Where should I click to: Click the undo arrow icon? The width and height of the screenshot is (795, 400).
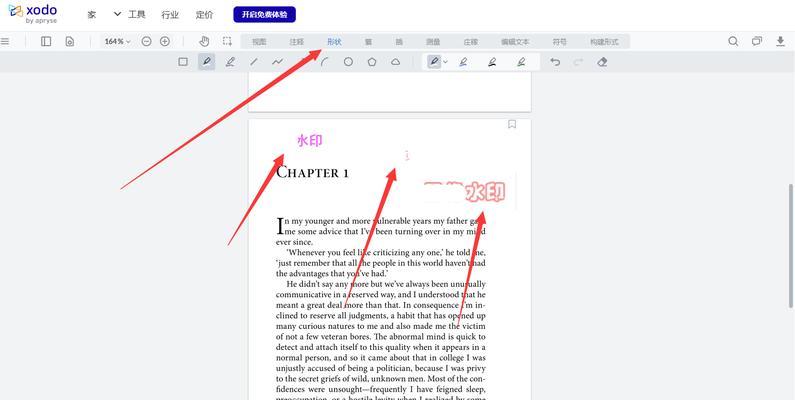click(x=555, y=62)
